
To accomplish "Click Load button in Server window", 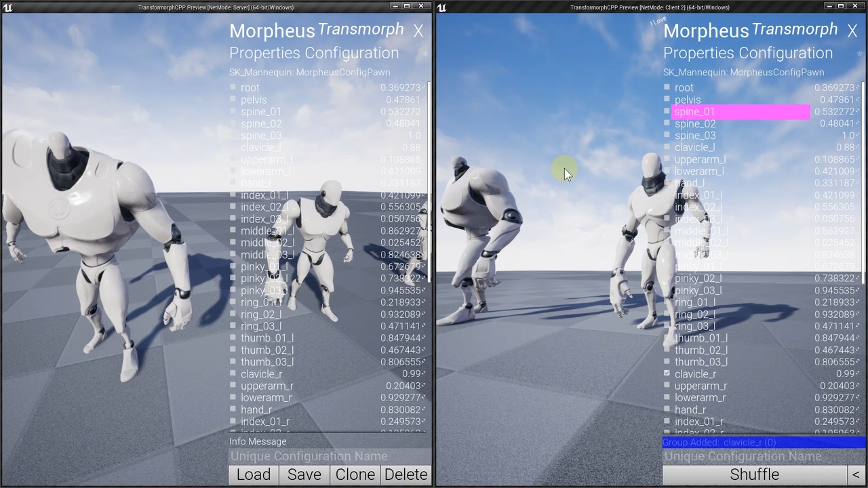I will (254, 474).
